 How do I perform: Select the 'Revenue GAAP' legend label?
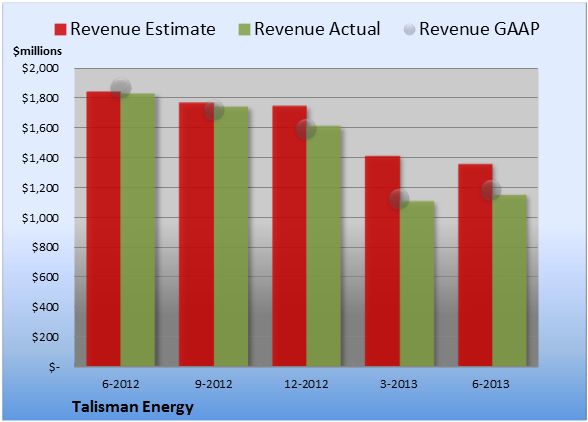point(479,29)
